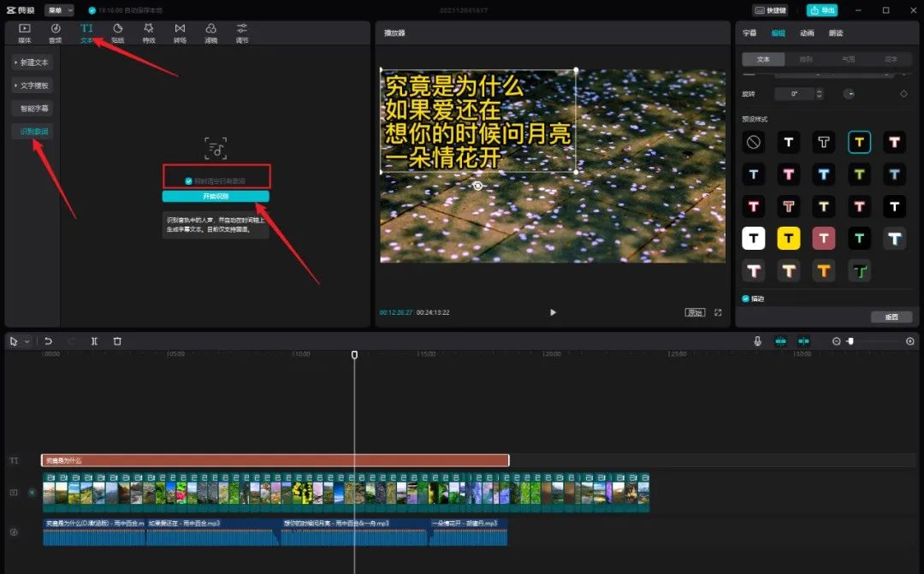This screenshot has height=574, width=924.
Task: Expand the 文字模板 category
Action: pos(33,86)
